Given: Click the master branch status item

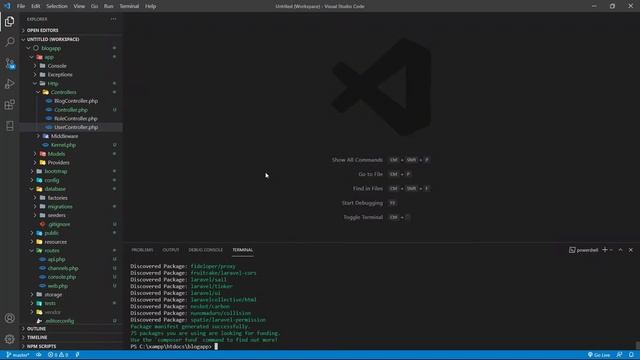Looking at the screenshot, I should click(x=18, y=355).
